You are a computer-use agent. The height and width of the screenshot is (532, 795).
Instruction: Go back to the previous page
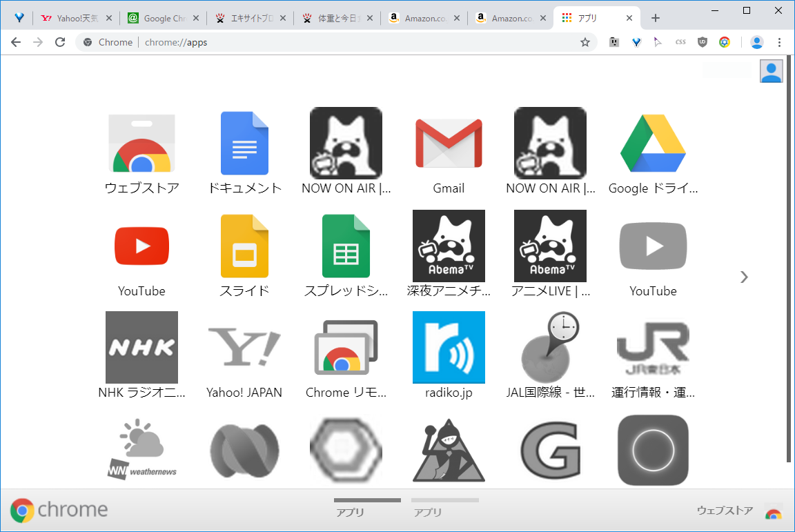pos(16,42)
